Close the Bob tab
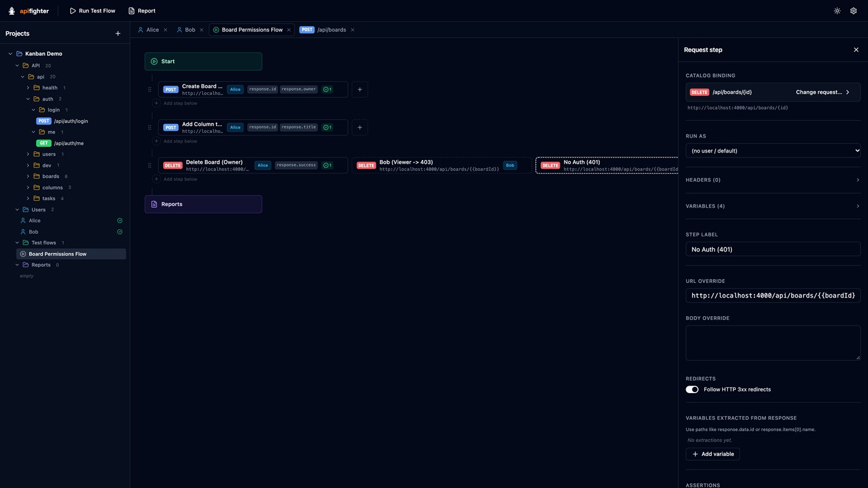The height and width of the screenshot is (488, 868). (x=202, y=30)
